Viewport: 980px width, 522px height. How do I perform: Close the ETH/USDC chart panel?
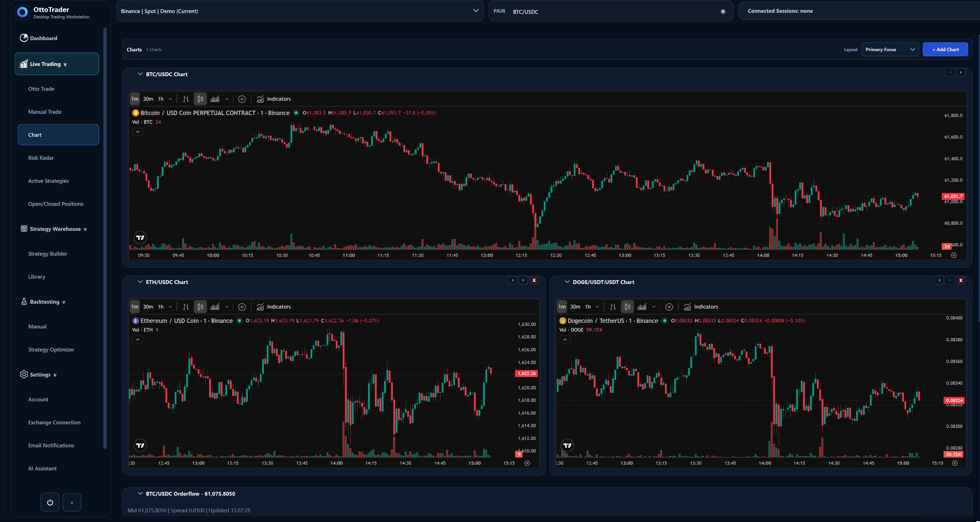534,280
